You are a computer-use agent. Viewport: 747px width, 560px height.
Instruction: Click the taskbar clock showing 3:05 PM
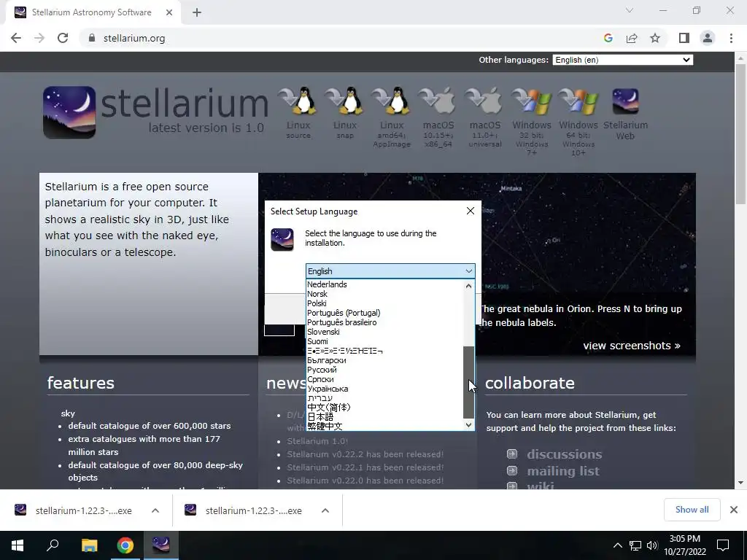685,545
